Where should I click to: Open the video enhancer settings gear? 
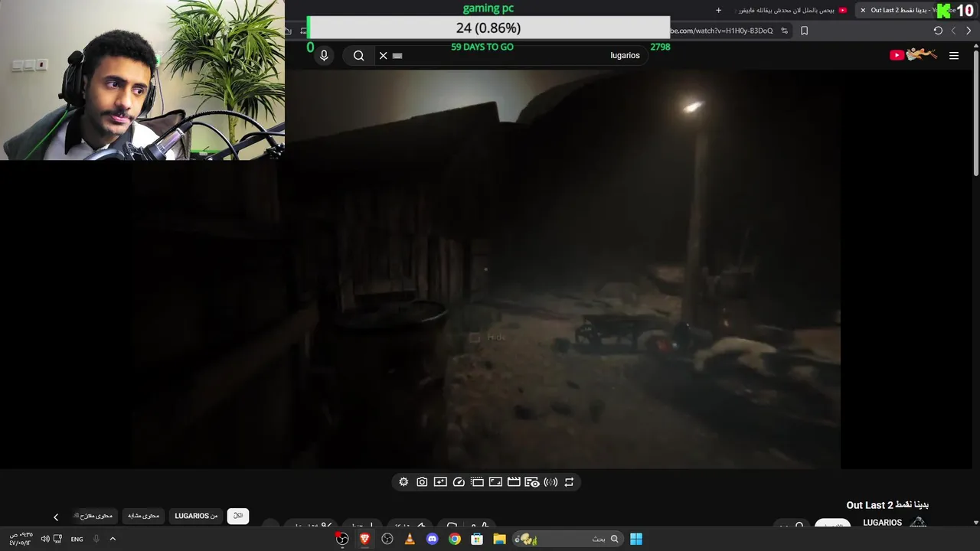pos(403,482)
